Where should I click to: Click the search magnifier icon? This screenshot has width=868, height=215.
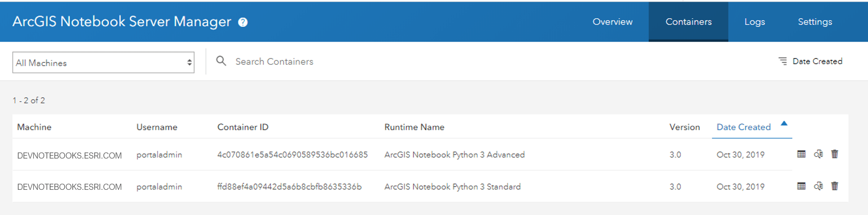pos(221,61)
